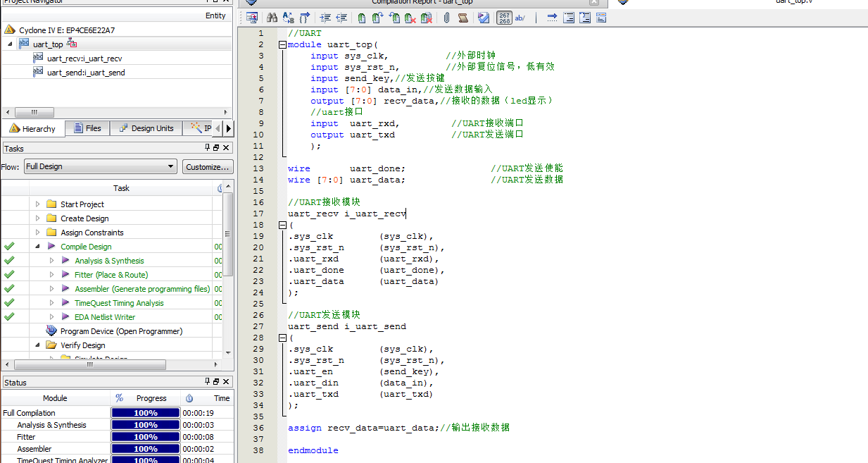Click the decrease indent toolbar icon
The image size is (868, 463).
[341, 18]
